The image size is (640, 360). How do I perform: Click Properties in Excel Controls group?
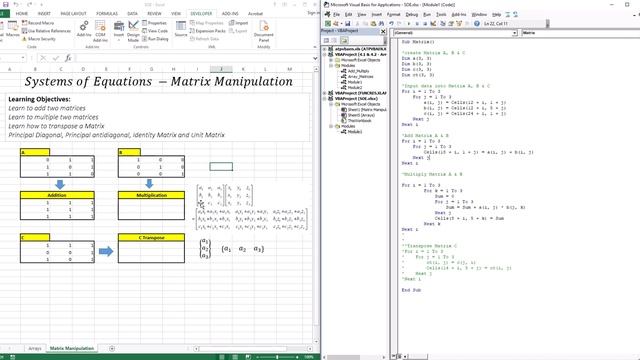pos(154,23)
